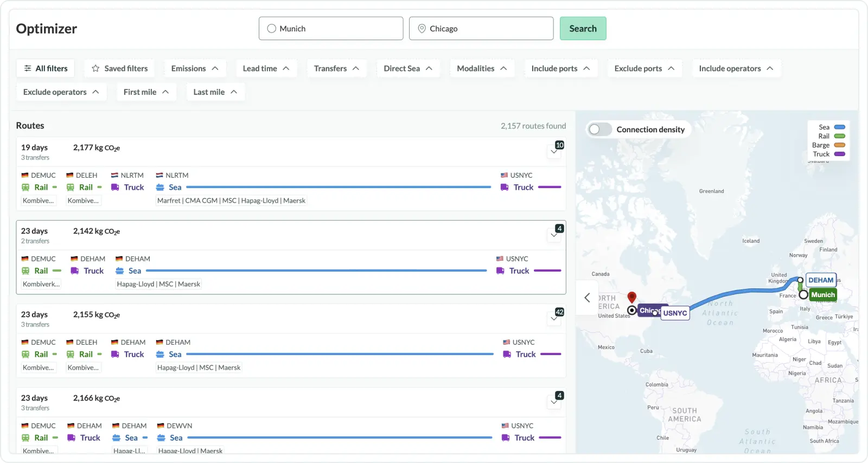Collapse the routes panel with left arrow
868x463 pixels.
(x=587, y=298)
